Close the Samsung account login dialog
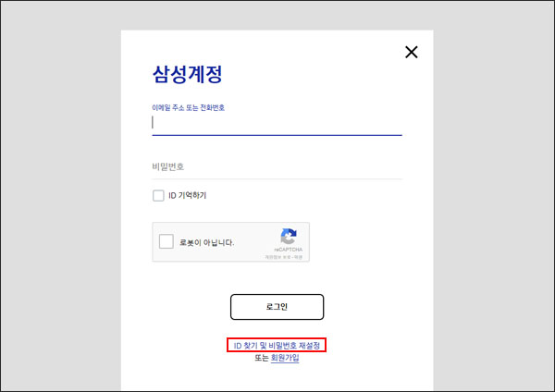Image resolution: width=555 pixels, height=392 pixels. pos(412,52)
